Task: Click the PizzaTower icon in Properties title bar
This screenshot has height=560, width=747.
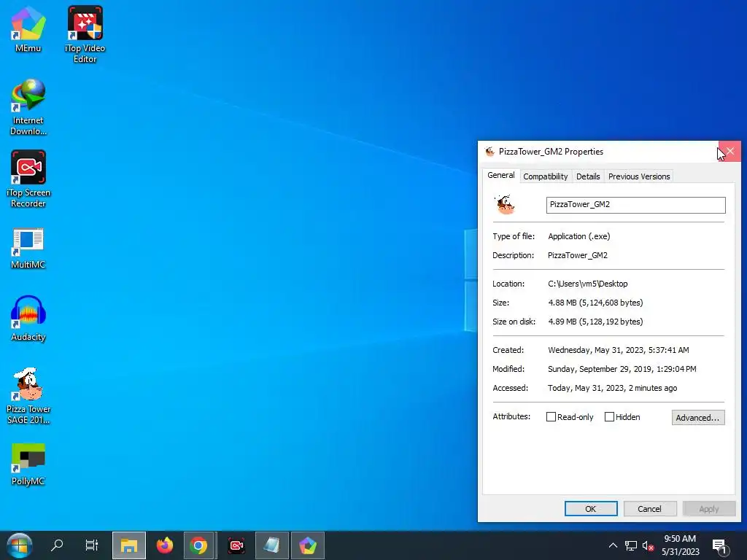Action: point(489,152)
